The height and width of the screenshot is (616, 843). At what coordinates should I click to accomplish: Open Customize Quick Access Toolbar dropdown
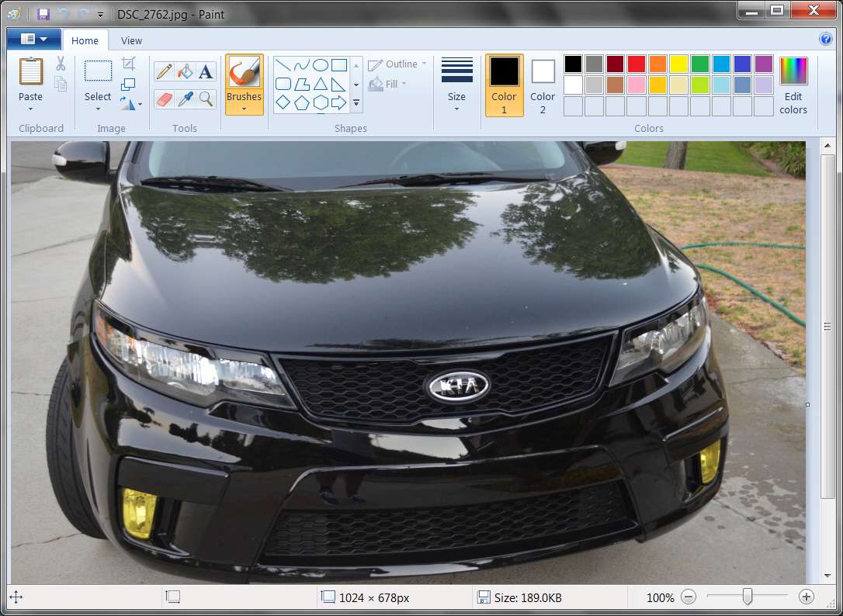point(100,15)
